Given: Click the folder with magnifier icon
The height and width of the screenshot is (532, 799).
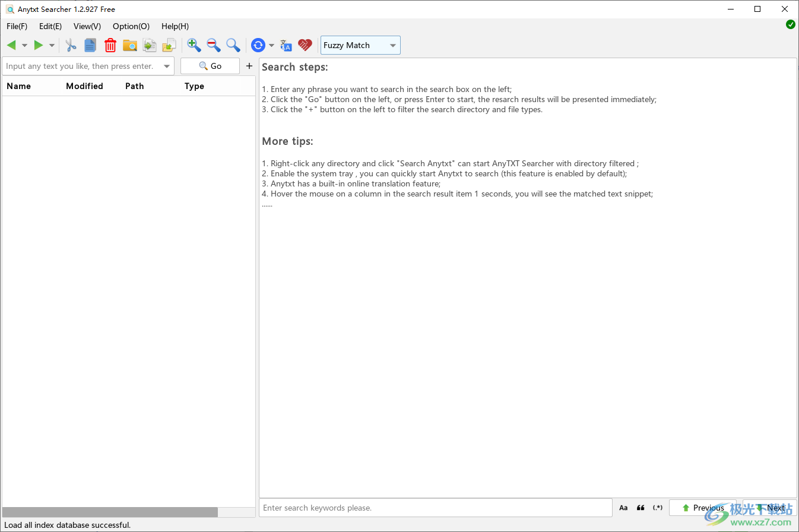Looking at the screenshot, I should click(x=130, y=45).
